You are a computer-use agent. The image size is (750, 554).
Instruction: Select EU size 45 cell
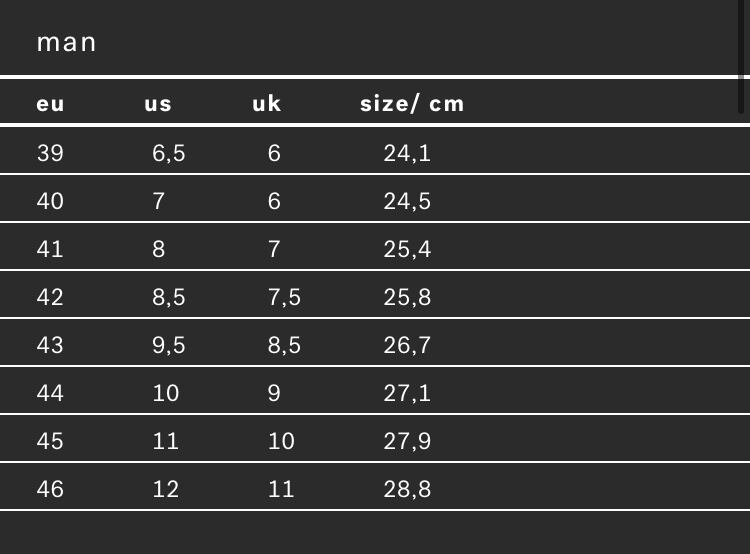point(50,441)
